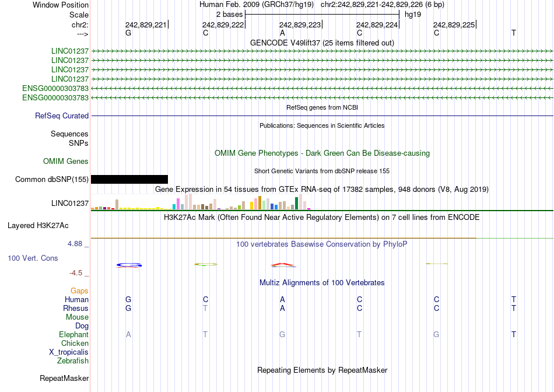Open Gene Expression in 54 tissues GTEx title
Image resolution: width=554 pixels, height=392 pixels.
click(x=322, y=190)
